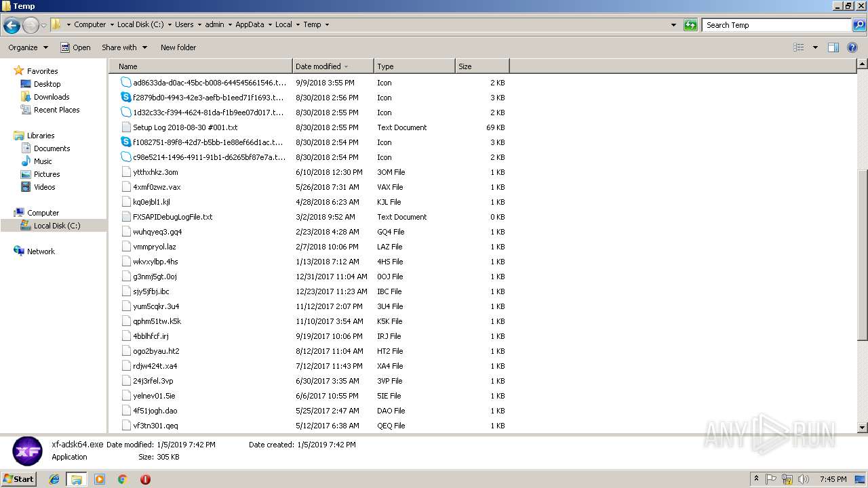Open the Help question mark icon
Screen dimensions: 868x488
(852, 47)
